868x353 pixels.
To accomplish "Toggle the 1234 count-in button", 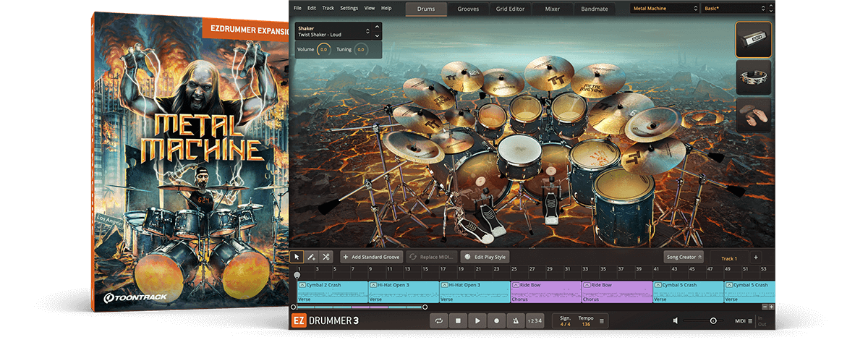I will 534,320.
